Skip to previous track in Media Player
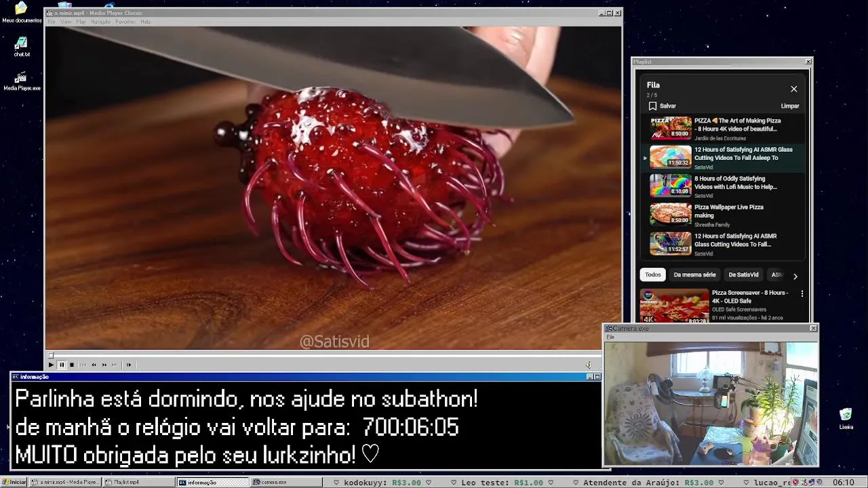The image size is (868, 488). pyautogui.click(x=83, y=365)
